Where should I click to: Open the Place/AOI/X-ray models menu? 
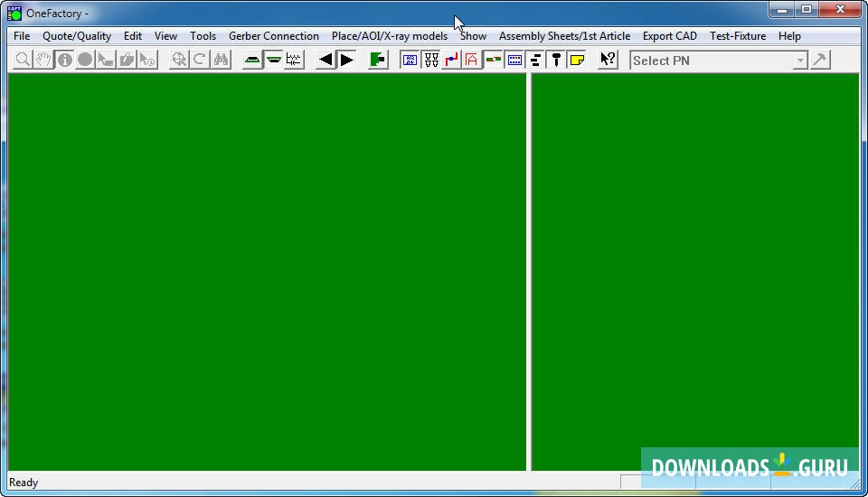tap(389, 36)
